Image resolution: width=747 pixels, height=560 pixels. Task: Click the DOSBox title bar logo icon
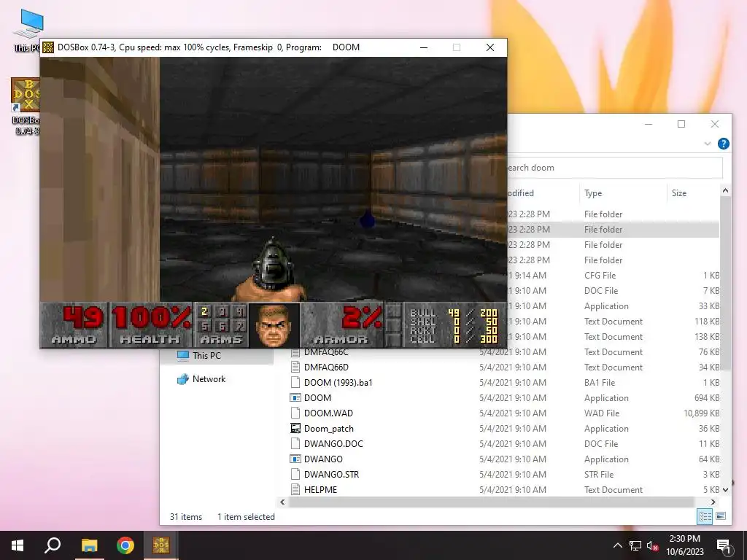[x=48, y=47]
